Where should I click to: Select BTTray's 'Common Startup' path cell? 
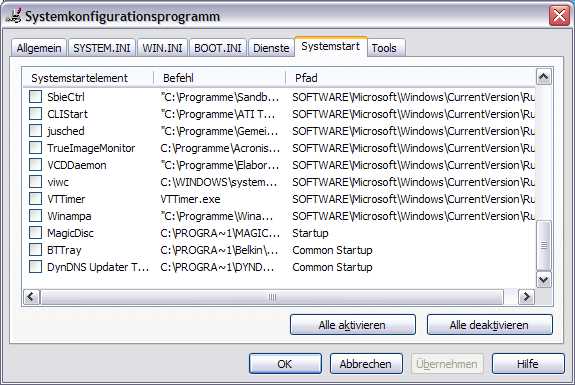pyautogui.click(x=332, y=250)
